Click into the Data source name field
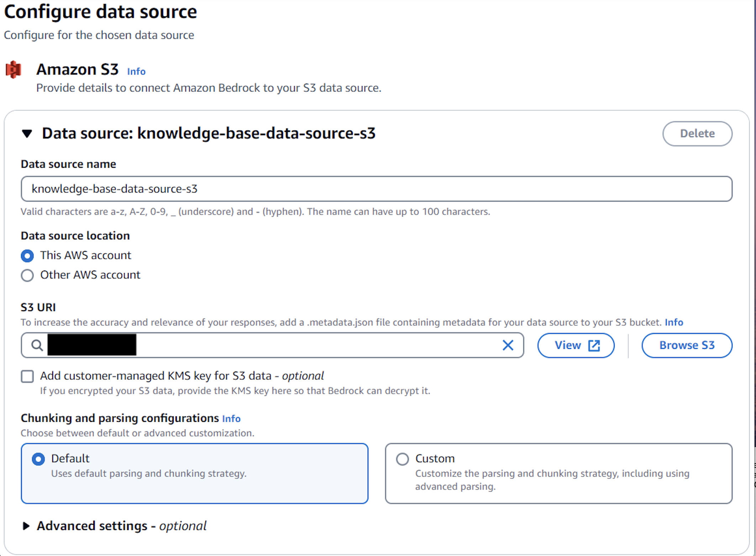This screenshot has width=756, height=556. point(376,189)
